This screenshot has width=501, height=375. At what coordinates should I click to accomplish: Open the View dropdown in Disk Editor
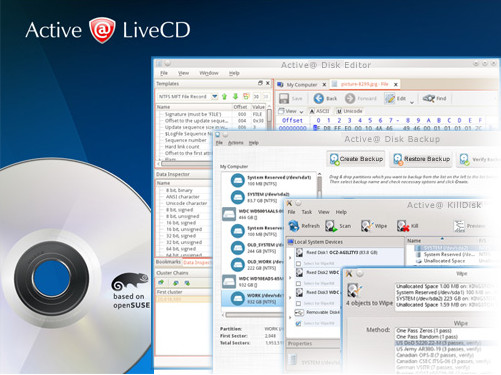click(x=291, y=111)
